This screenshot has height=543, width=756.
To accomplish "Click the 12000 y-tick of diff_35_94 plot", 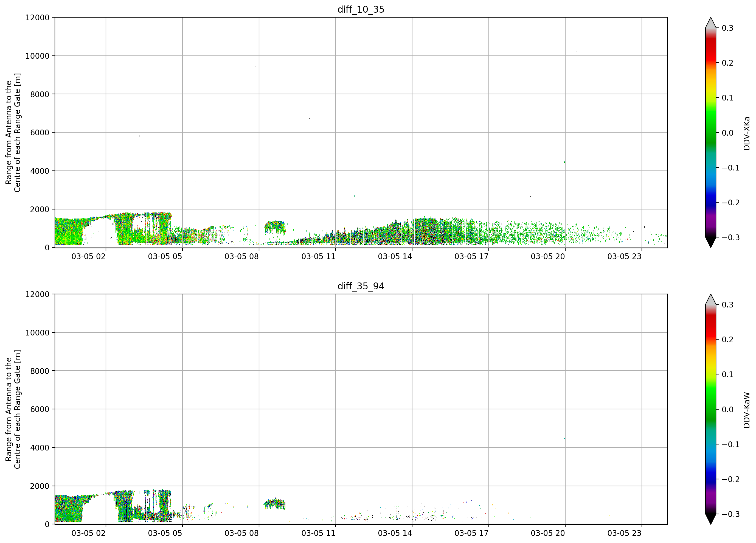I will 37,294.
